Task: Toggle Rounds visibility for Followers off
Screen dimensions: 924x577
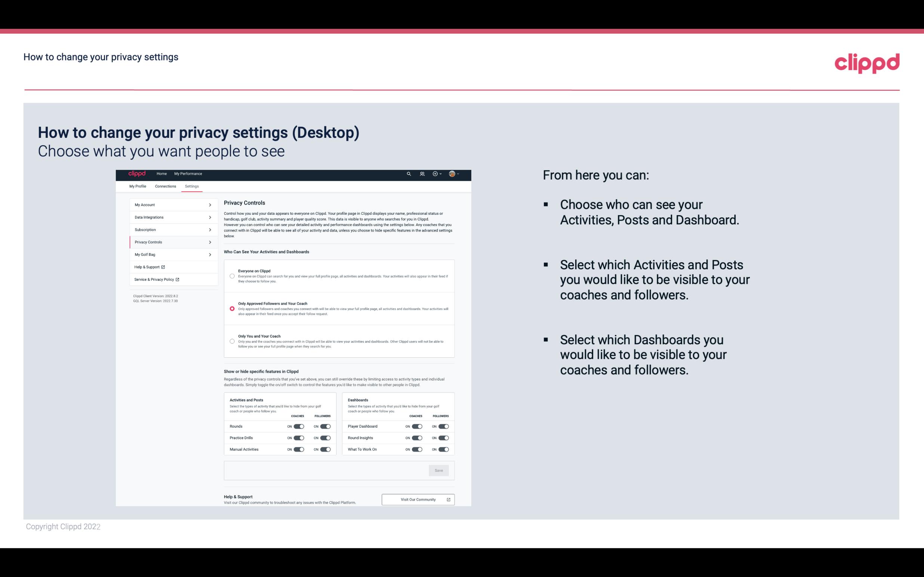Action: click(x=325, y=426)
